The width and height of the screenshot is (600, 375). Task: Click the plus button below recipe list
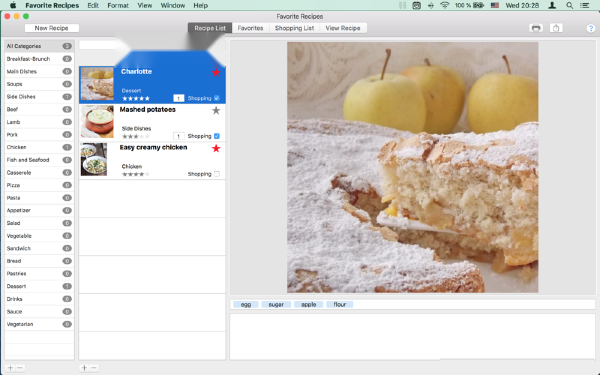84,368
